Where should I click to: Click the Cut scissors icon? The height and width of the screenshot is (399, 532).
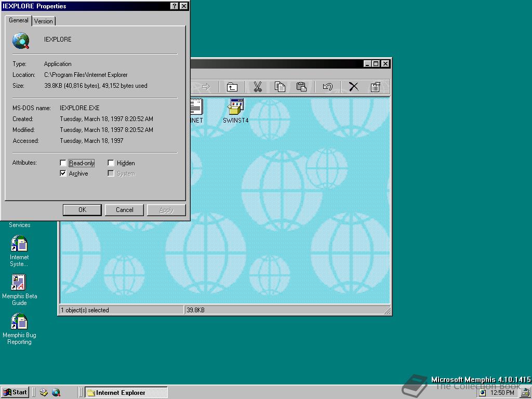257,87
